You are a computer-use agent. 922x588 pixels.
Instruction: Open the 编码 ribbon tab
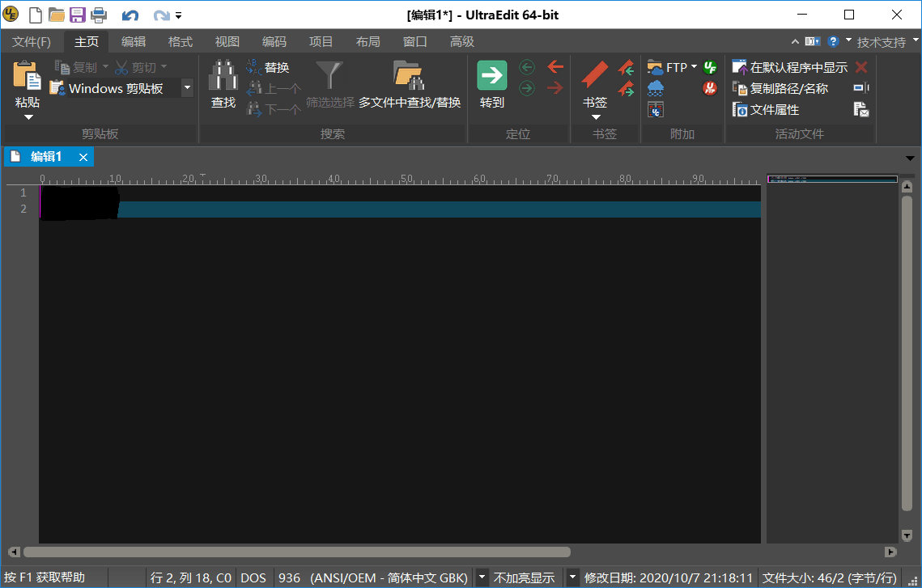point(274,42)
